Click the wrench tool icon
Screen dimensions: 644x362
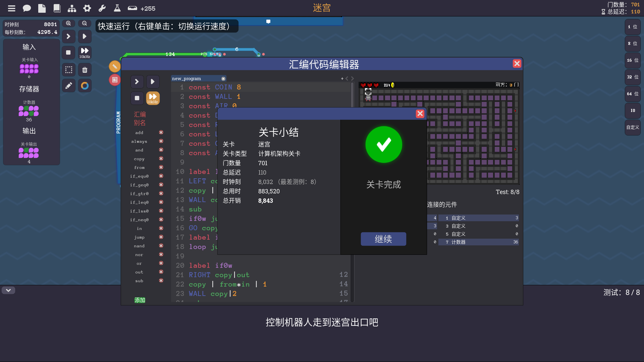tap(102, 8)
